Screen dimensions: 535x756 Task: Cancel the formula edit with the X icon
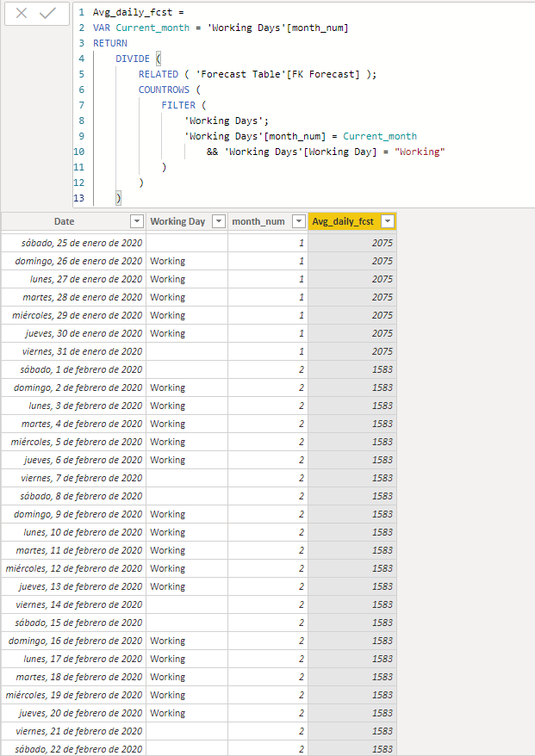22,14
